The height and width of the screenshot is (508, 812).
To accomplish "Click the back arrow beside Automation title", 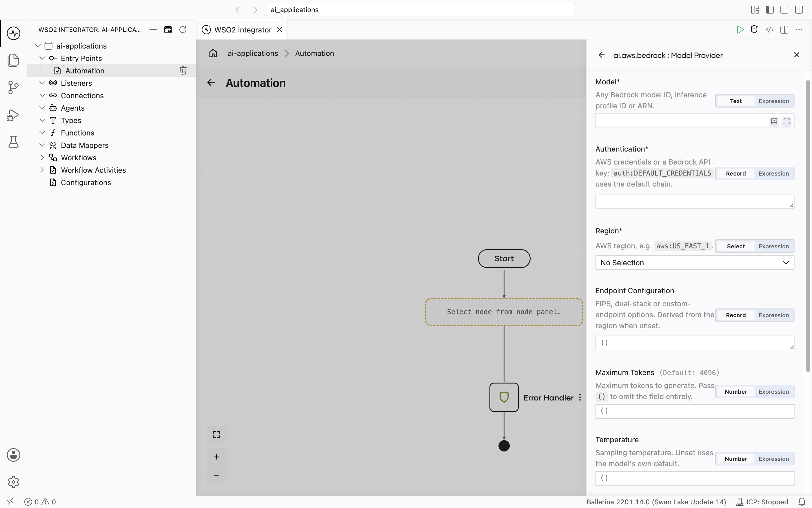I will 211,83.
